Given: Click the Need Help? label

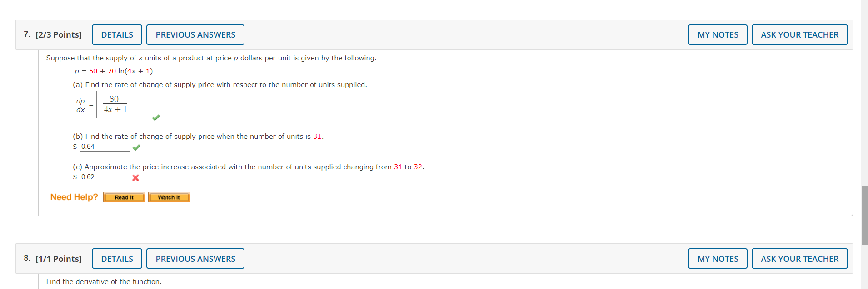Looking at the screenshot, I should [x=74, y=197].
